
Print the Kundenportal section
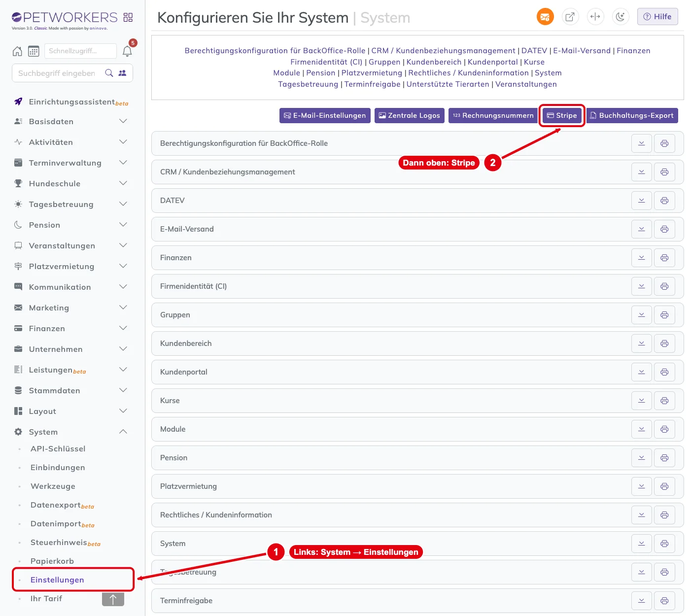[664, 372]
